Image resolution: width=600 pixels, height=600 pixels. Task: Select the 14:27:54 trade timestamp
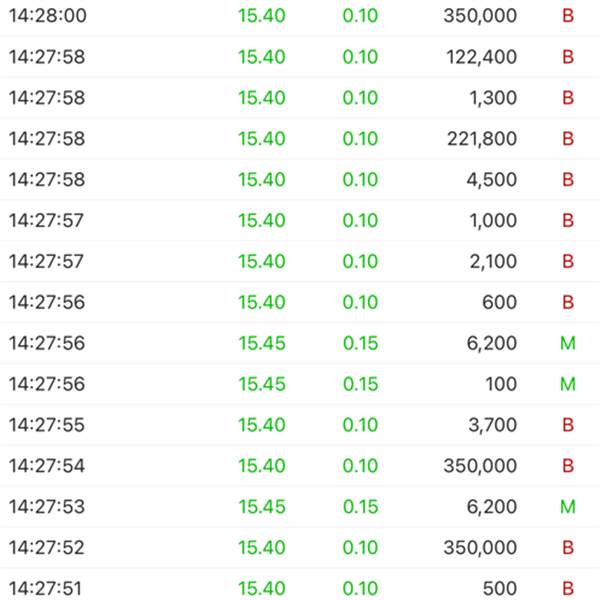click(47, 466)
